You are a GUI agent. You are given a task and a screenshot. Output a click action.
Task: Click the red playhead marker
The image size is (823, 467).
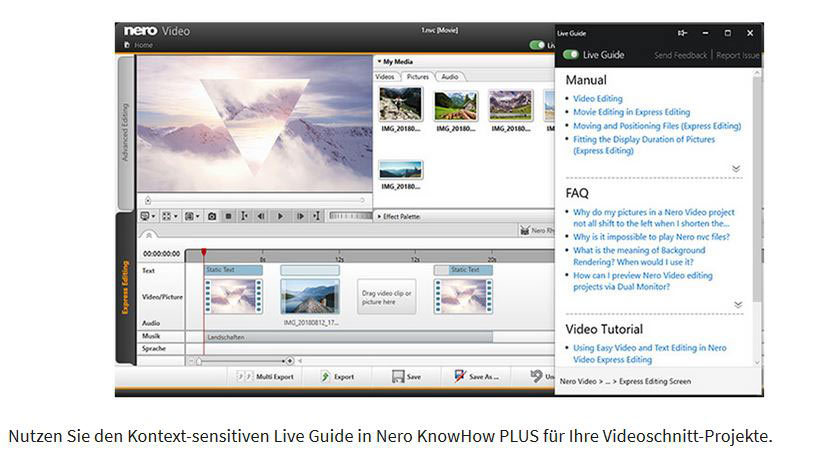[204, 253]
